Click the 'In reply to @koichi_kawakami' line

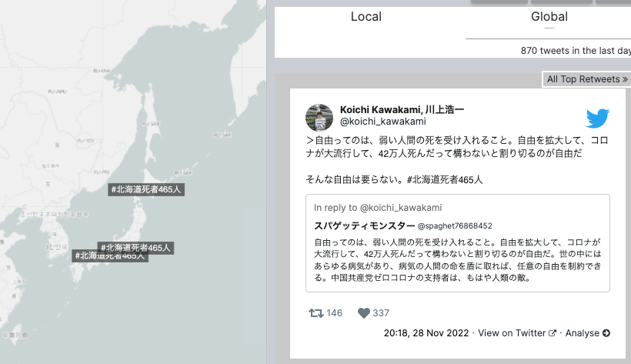(x=378, y=208)
